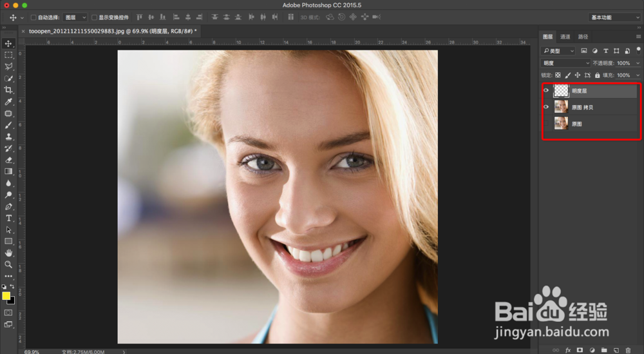Enable the 自动选择 checkbox
The height and width of the screenshot is (354, 644).
point(33,17)
